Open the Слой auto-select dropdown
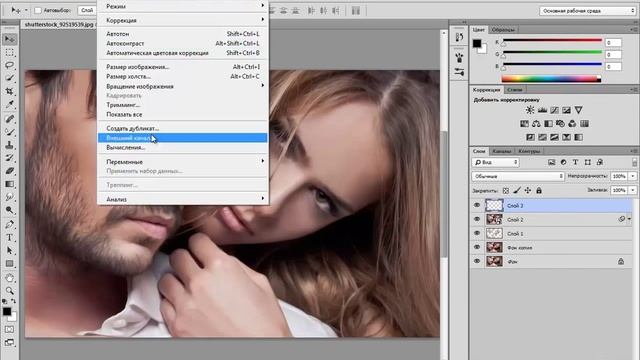 pyautogui.click(x=87, y=10)
